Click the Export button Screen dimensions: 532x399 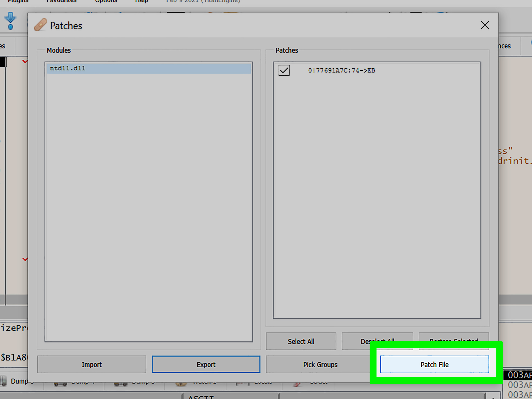[206, 364]
